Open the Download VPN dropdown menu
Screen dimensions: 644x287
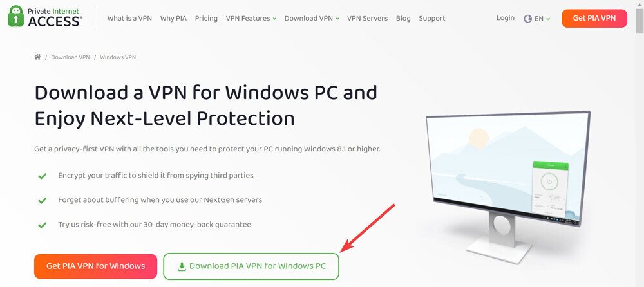pos(312,19)
